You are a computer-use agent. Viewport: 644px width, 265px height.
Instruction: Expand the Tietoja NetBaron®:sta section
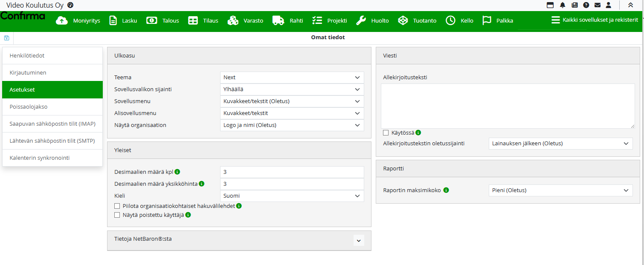click(x=359, y=240)
